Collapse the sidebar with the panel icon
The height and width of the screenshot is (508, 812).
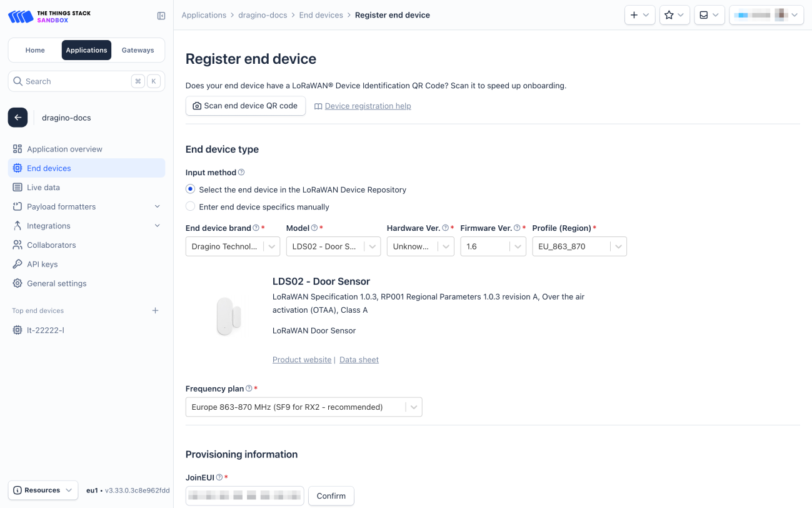coord(161,16)
